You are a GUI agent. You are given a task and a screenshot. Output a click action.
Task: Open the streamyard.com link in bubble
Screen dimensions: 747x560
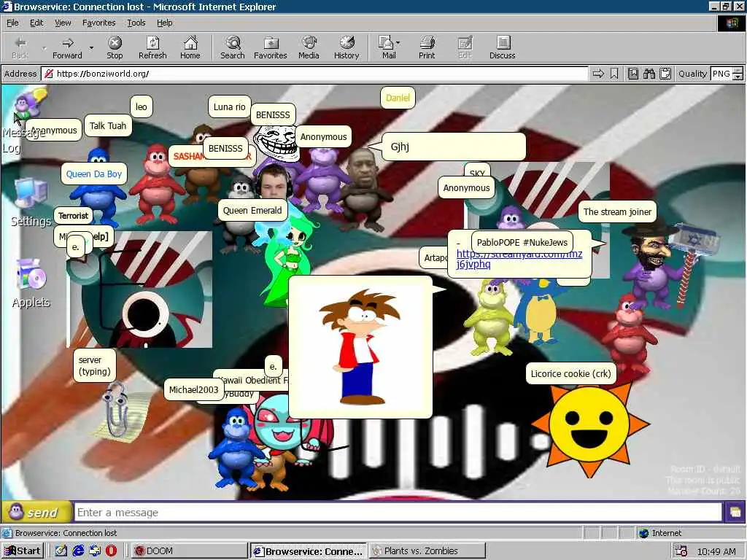click(x=519, y=259)
